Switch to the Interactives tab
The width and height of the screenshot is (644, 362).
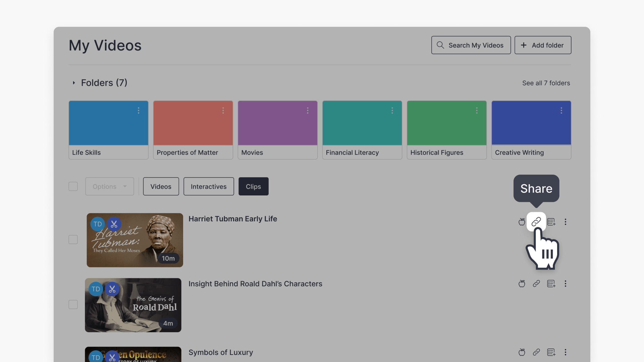(208, 186)
